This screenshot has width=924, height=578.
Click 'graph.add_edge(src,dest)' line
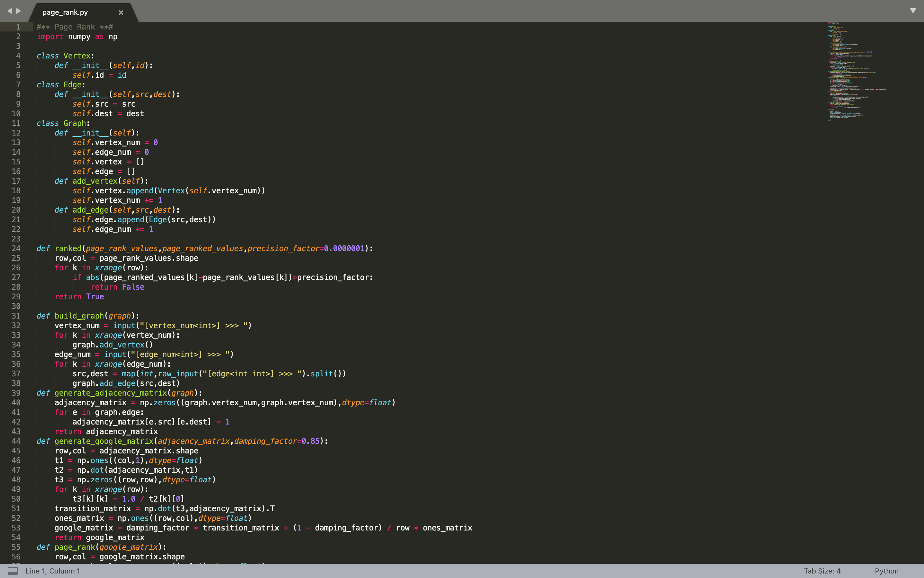coord(126,383)
